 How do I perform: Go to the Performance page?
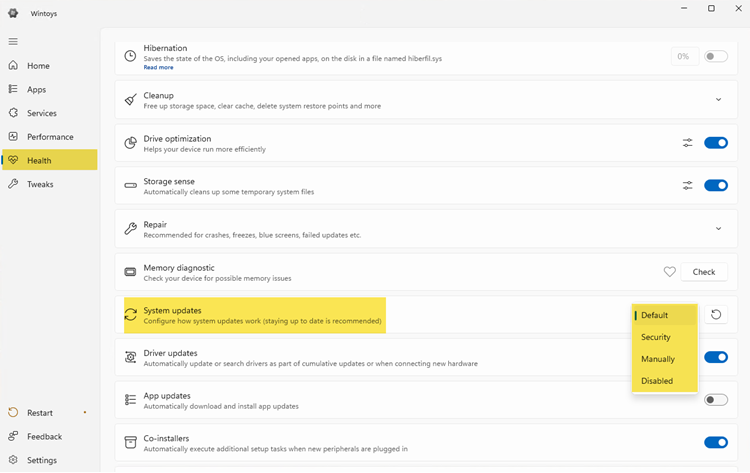point(49,137)
